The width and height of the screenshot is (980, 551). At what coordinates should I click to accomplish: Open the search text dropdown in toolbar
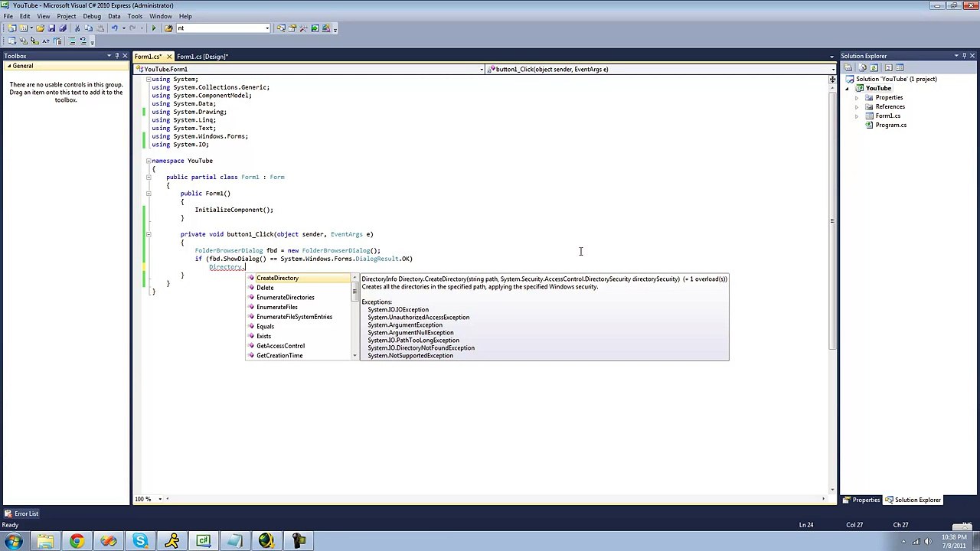pos(267,28)
